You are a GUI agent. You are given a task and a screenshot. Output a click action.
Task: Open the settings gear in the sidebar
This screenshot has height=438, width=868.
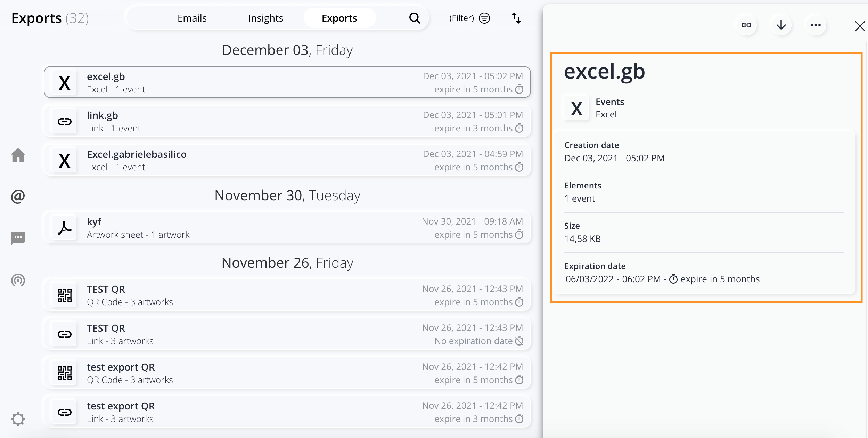pyautogui.click(x=18, y=419)
